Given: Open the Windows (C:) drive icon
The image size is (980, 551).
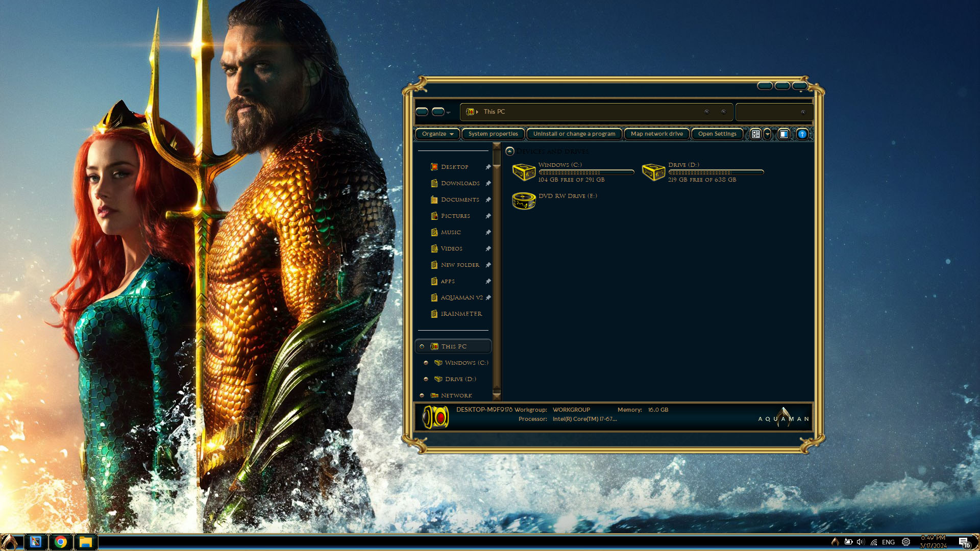Looking at the screenshot, I should 524,172.
